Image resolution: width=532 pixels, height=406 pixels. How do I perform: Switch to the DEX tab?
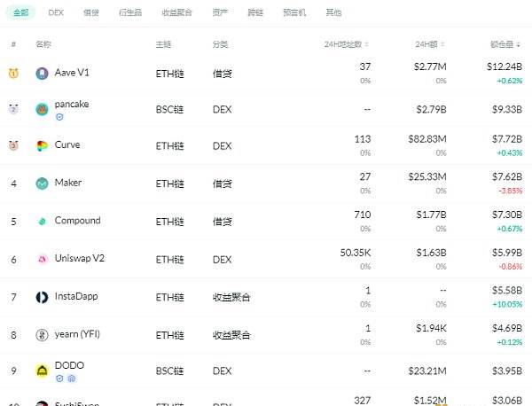(x=56, y=12)
